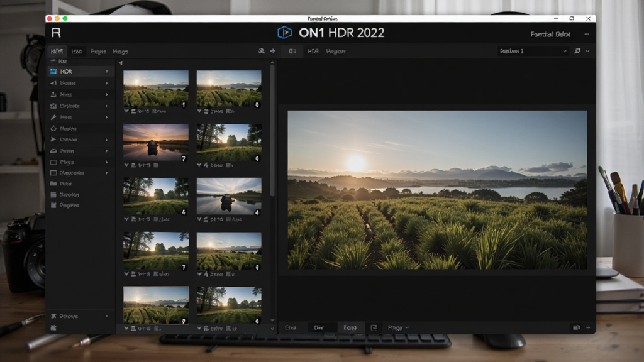Select the first rectangle icon sidebar row
644x362 pixels.
[80, 162]
